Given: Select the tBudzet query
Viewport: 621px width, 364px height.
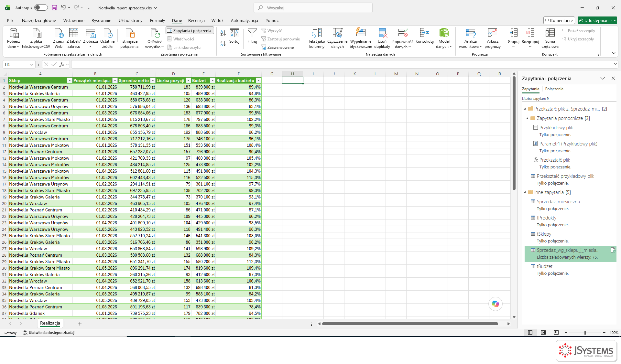Looking at the screenshot, I should tap(570, 270).
